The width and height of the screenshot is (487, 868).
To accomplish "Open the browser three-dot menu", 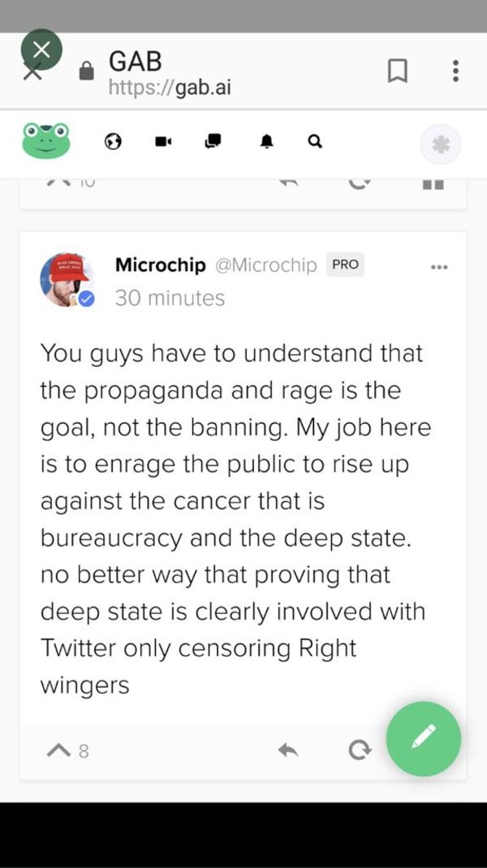I will click(x=455, y=71).
